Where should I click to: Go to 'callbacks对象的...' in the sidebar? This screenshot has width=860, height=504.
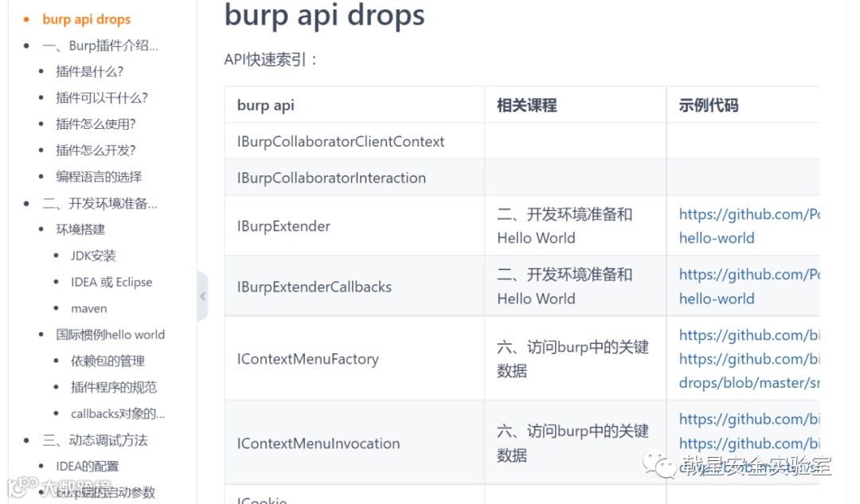pyautogui.click(x=117, y=413)
